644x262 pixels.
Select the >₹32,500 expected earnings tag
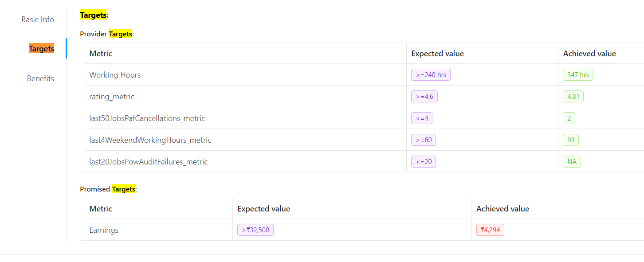point(255,230)
